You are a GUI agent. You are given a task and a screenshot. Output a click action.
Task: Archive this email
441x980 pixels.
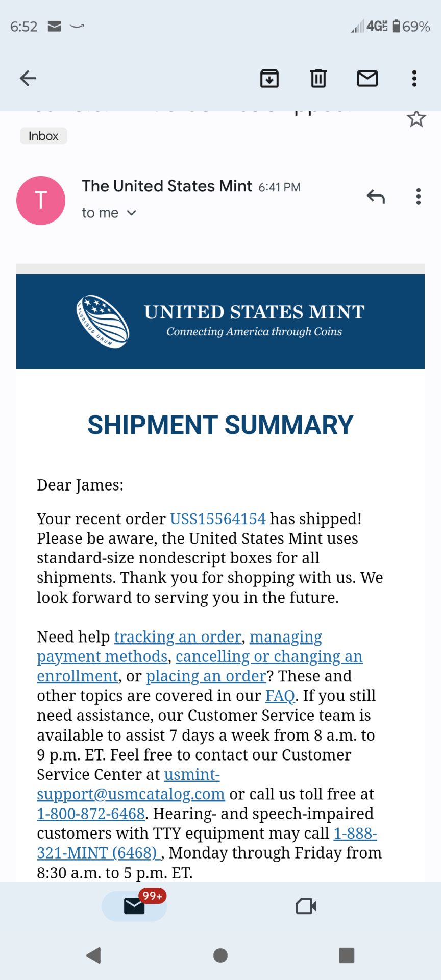(x=269, y=78)
